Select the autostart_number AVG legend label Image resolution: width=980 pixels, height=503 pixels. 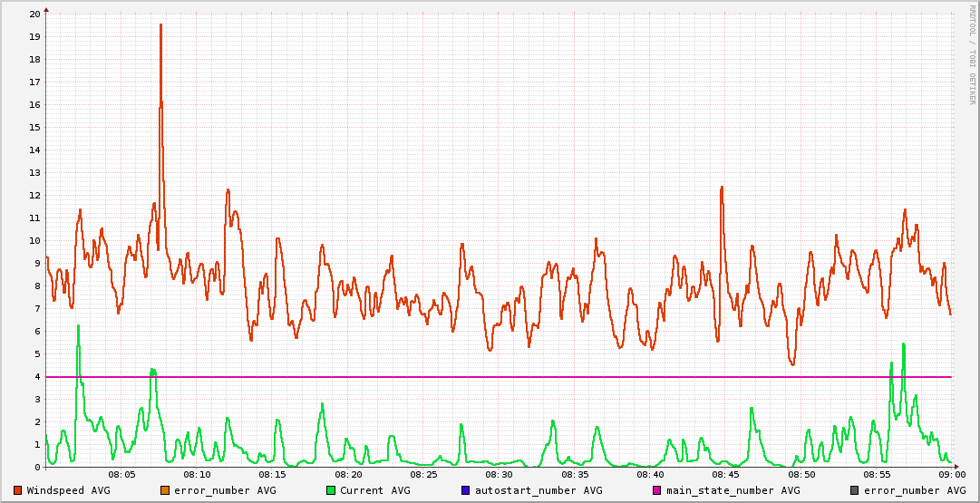(x=539, y=490)
